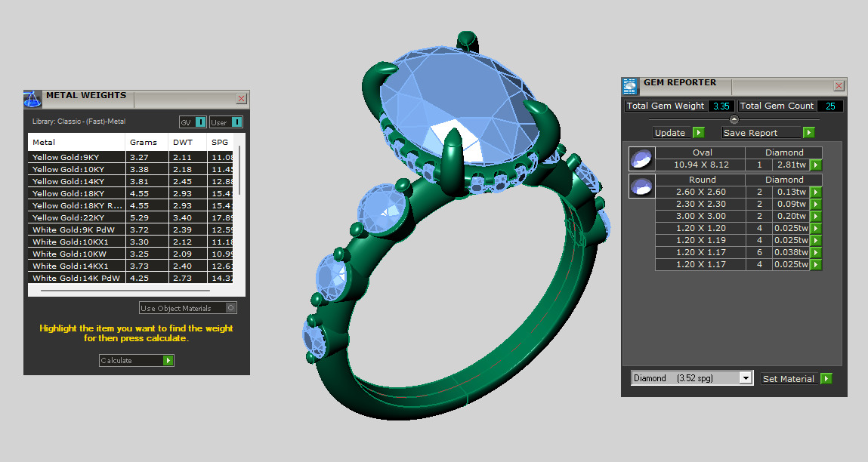Select the Yellow Gold:18KY row
The width and height of the screenshot is (868, 462).
pyautogui.click(x=131, y=194)
